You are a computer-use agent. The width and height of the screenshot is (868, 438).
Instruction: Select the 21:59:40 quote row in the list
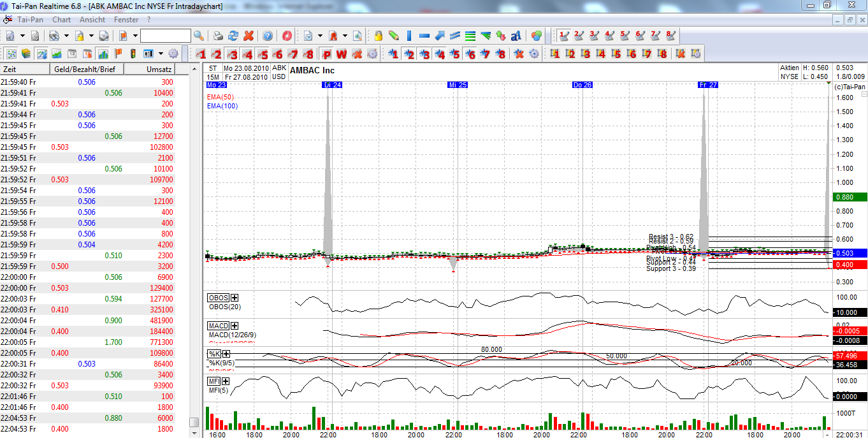pos(64,80)
